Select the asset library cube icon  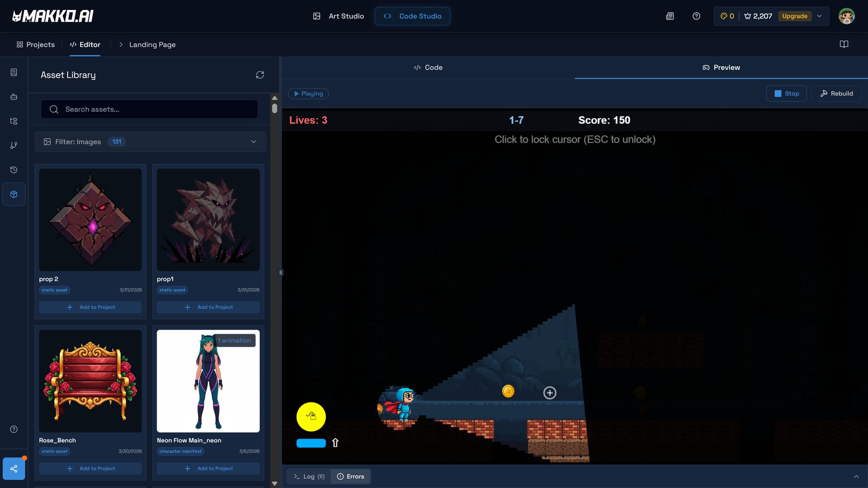click(x=14, y=194)
